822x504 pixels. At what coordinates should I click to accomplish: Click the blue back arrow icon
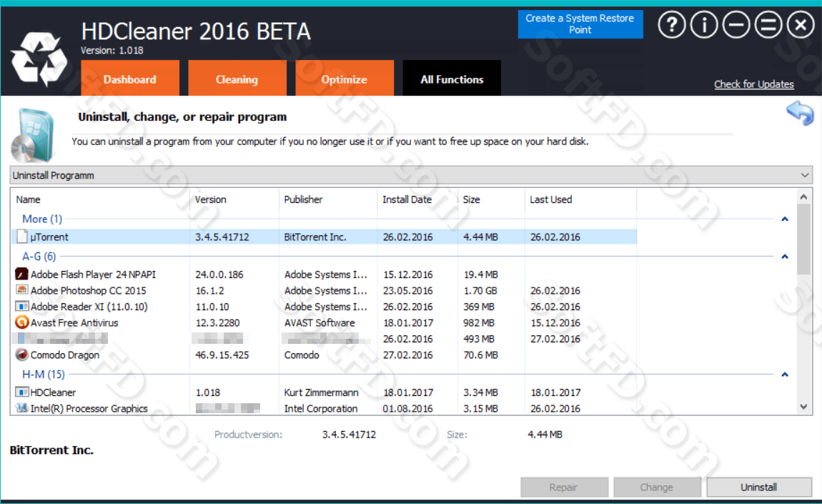point(800,113)
